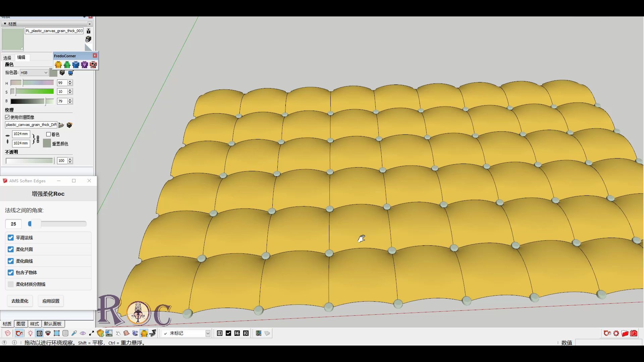Screen dimensions: 644x362
Task: Decrease opacity with the 100 spinner down arrow
Action: [x=70, y=162]
